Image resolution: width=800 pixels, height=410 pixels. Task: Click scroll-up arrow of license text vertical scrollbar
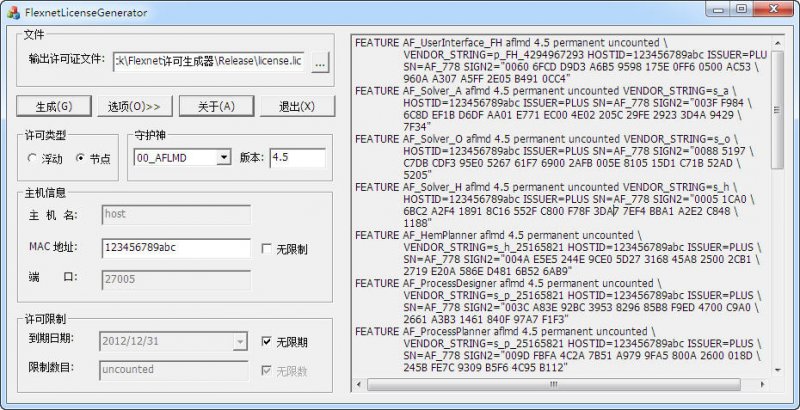[x=777, y=44]
